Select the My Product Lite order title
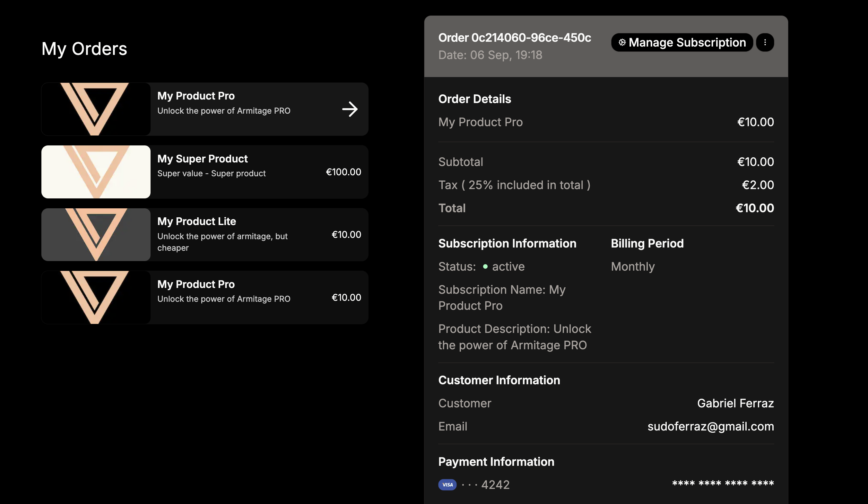The width and height of the screenshot is (868, 504). click(x=197, y=222)
